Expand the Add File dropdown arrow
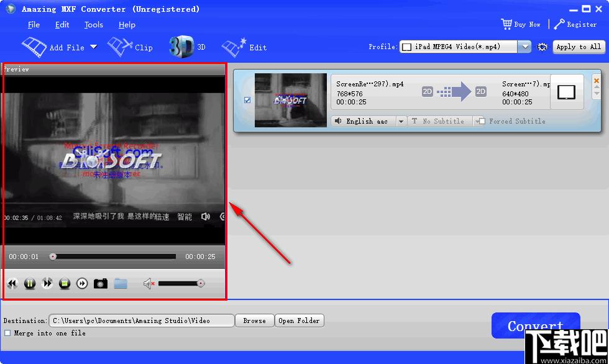 (x=94, y=47)
